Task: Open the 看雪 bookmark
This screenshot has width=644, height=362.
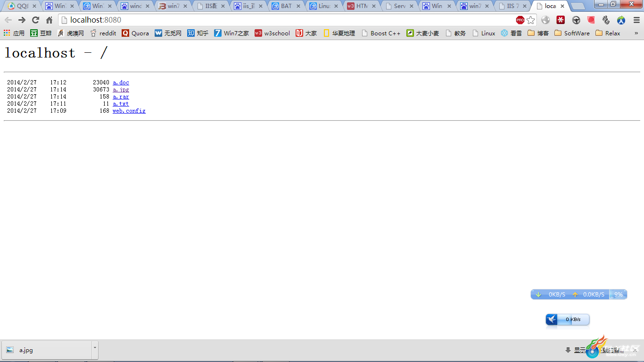Action: tap(512, 33)
